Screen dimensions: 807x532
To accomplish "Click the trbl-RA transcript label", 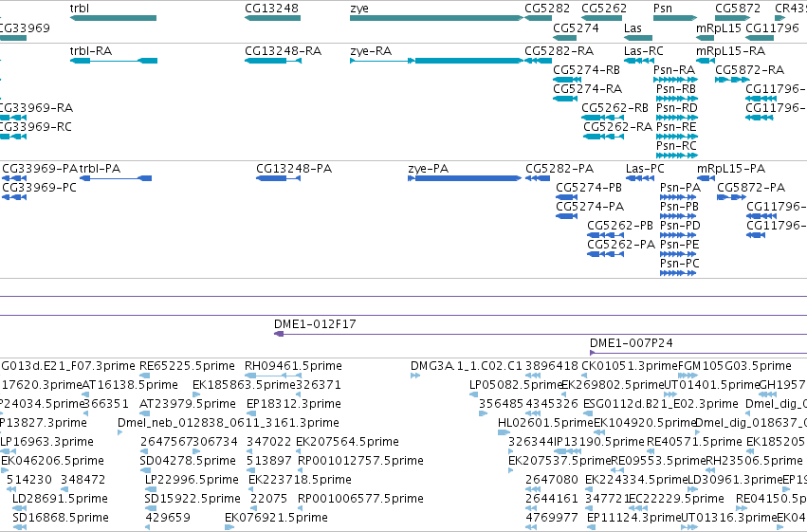I will click(x=91, y=51).
